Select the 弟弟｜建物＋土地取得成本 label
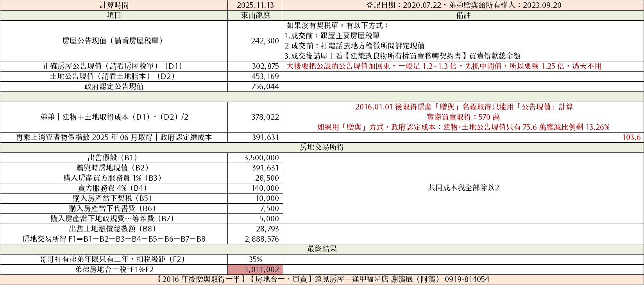Viewport: 644px width, 285px height. (x=114, y=117)
